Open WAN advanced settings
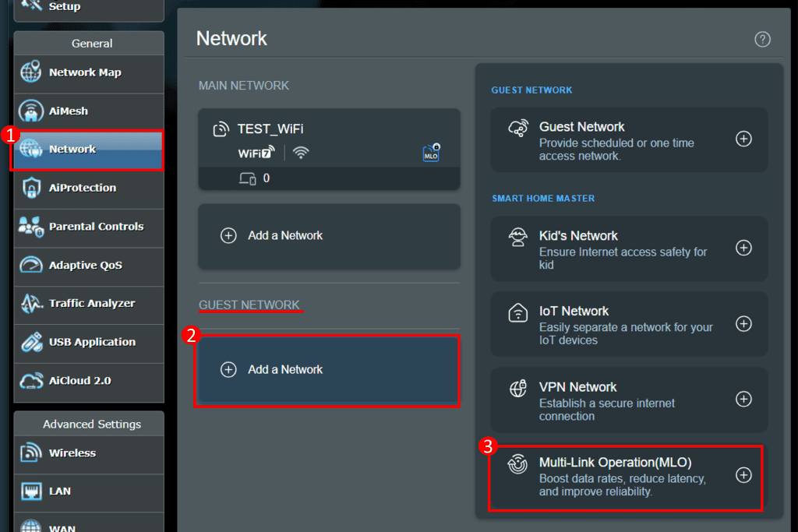Image resolution: width=798 pixels, height=532 pixels. pos(89,524)
